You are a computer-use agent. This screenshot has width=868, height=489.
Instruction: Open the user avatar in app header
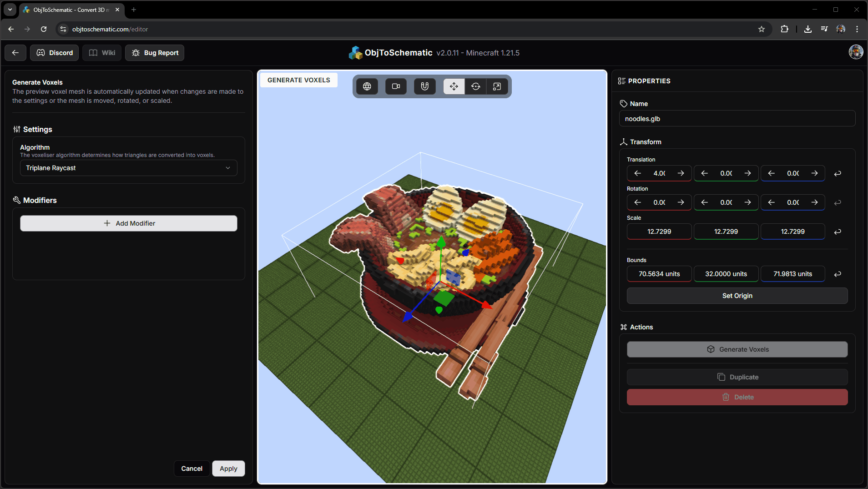click(x=856, y=52)
